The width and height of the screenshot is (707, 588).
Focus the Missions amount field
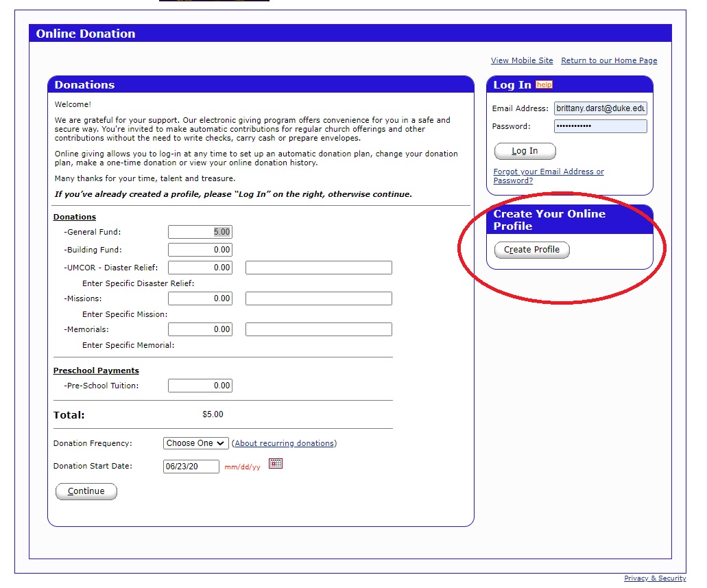tap(200, 298)
